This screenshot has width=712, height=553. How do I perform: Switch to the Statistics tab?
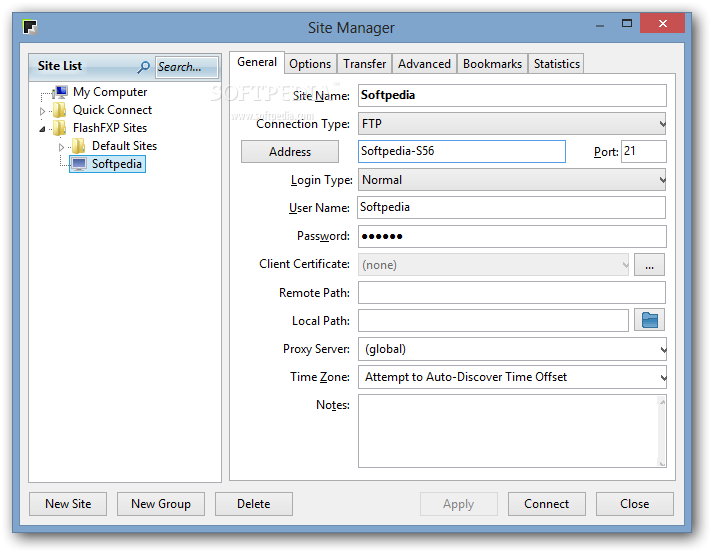[x=556, y=64]
